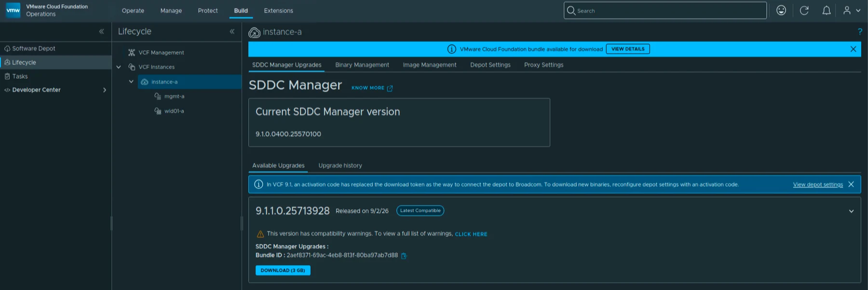This screenshot has height=290, width=868.
Task: Click the Lifecycle sidebar icon
Action: click(7, 62)
